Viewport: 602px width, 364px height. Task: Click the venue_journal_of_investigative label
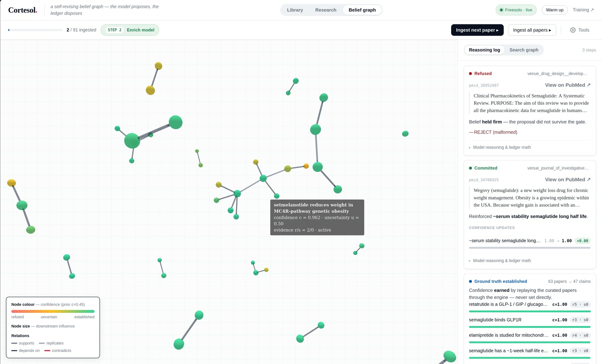tap(558, 168)
